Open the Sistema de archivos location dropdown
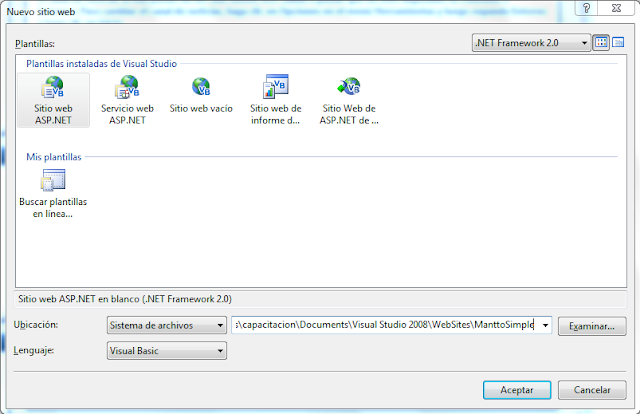Viewport: 640px width, 414px height. (167, 325)
